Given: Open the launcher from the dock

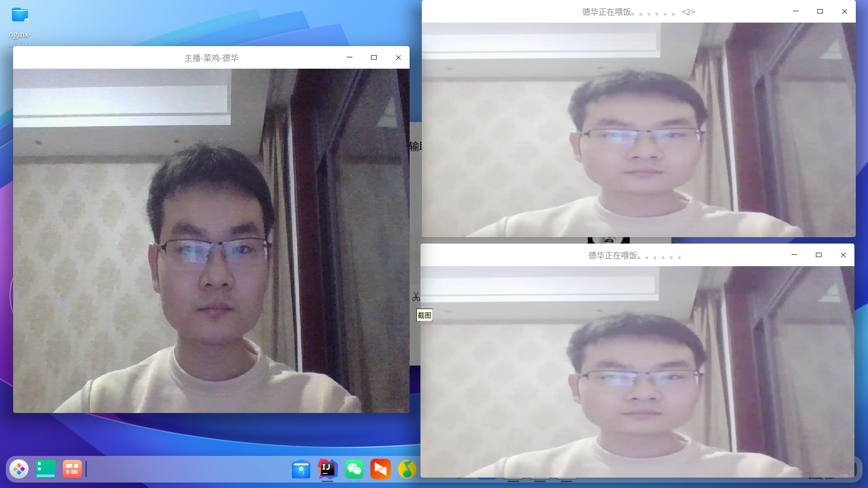Looking at the screenshot, I should click(19, 469).
